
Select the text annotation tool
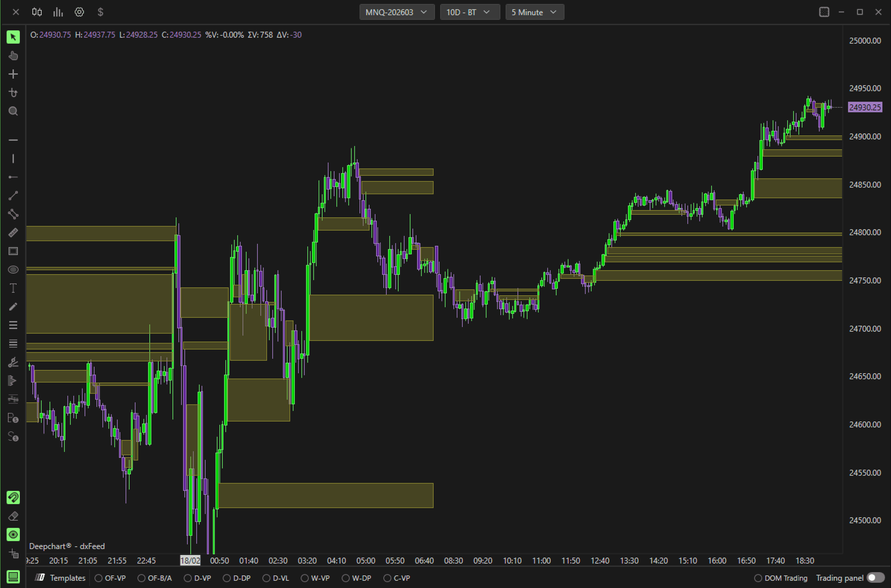[13, 288]
